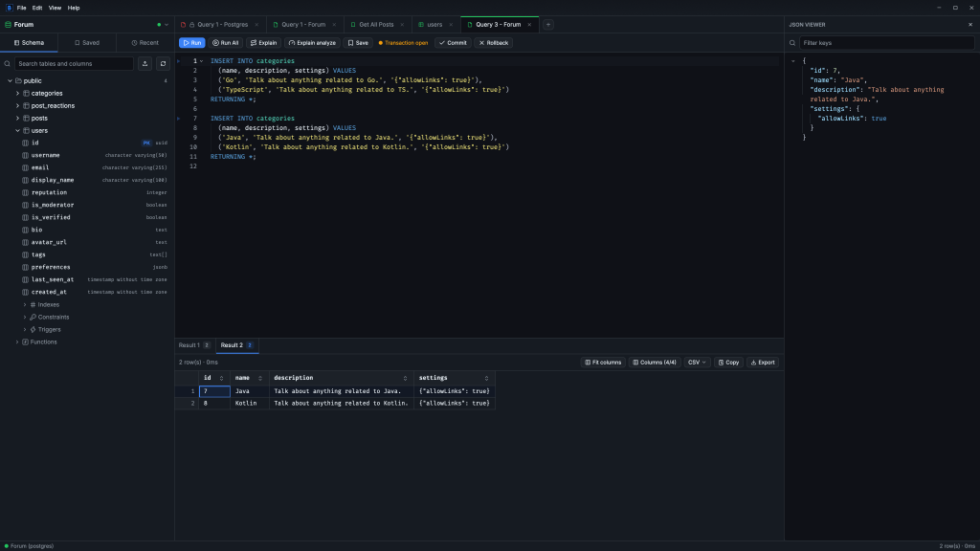980x551 pixels.
Task: Expand the Indexes node
Action: coord(25,305)
